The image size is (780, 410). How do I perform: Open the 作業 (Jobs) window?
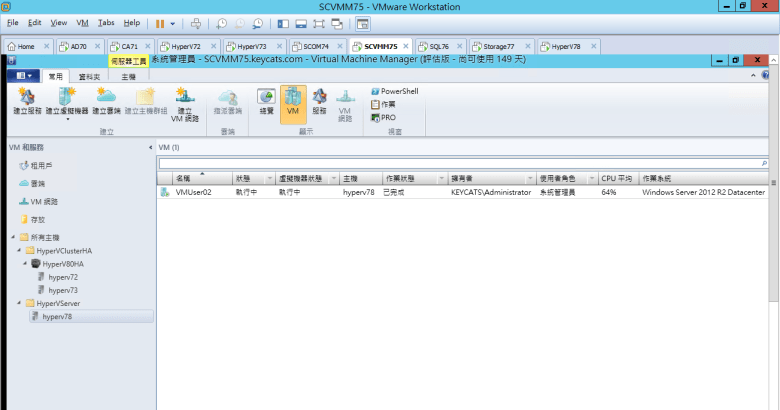(x=388, y=104)
